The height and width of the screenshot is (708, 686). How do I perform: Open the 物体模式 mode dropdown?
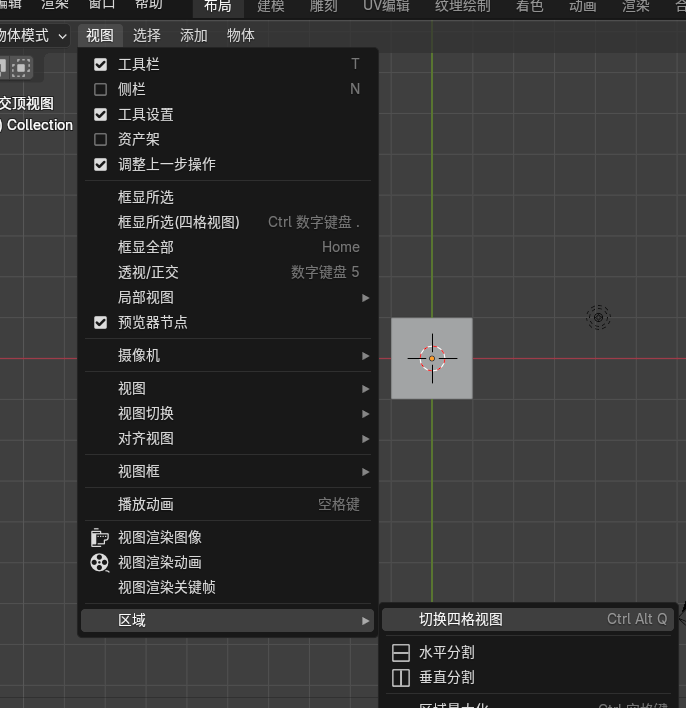coord(34,35)
